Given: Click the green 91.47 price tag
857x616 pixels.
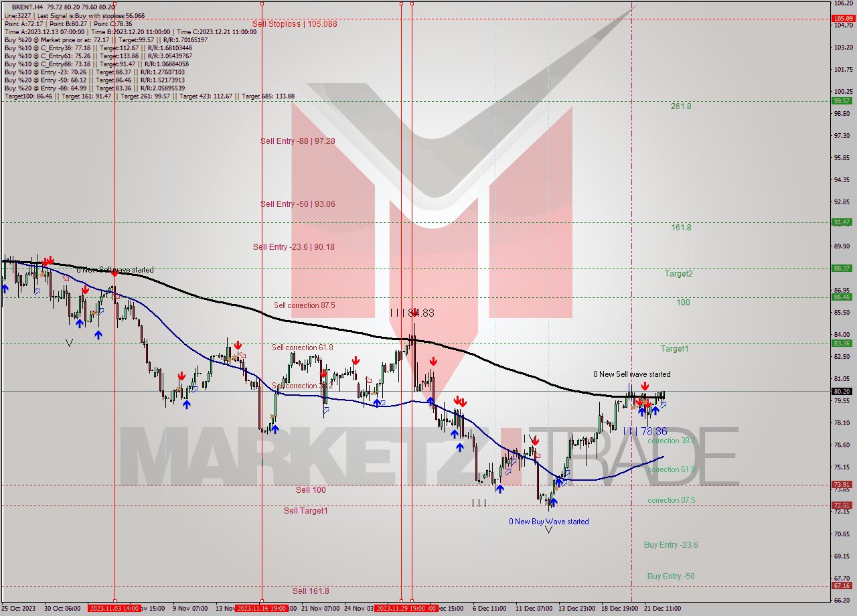Looking at the screenshot, I should point(842,222).
